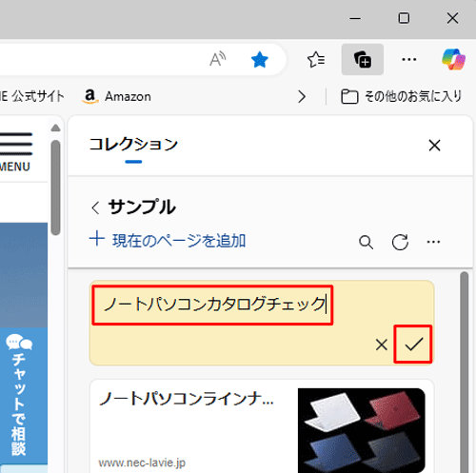Click 現在のページを追加 link

168,240
